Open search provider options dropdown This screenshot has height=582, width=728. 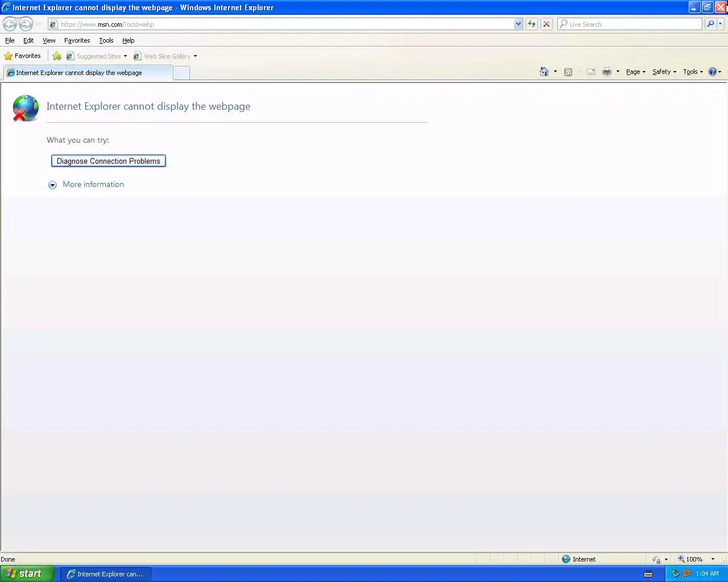pyautogui.click(x=721, y=24)
